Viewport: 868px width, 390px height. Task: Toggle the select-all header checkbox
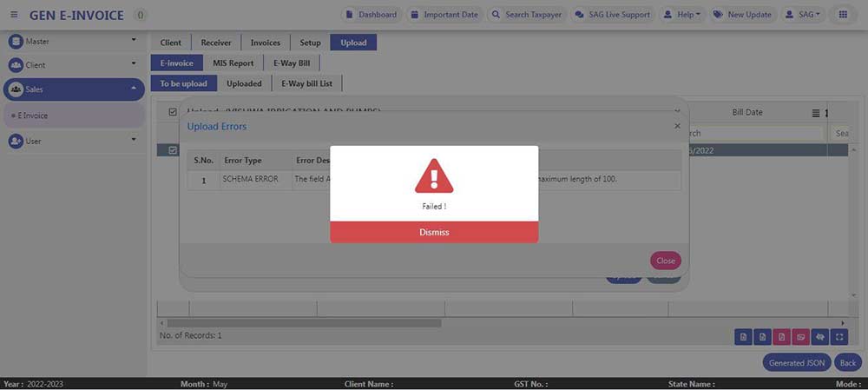point(173,112)
